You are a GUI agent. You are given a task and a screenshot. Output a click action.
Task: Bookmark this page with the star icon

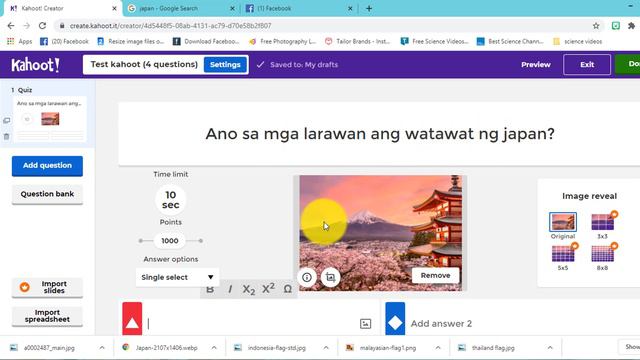coord(596,26)
